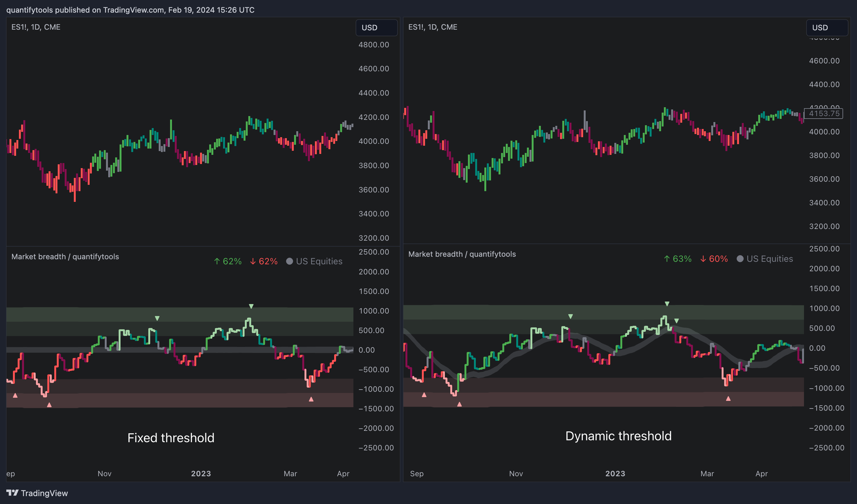Screen dimensions: 857x504
Task: Click the Mar label on right time axis
Action: click(x=707, y=473)
